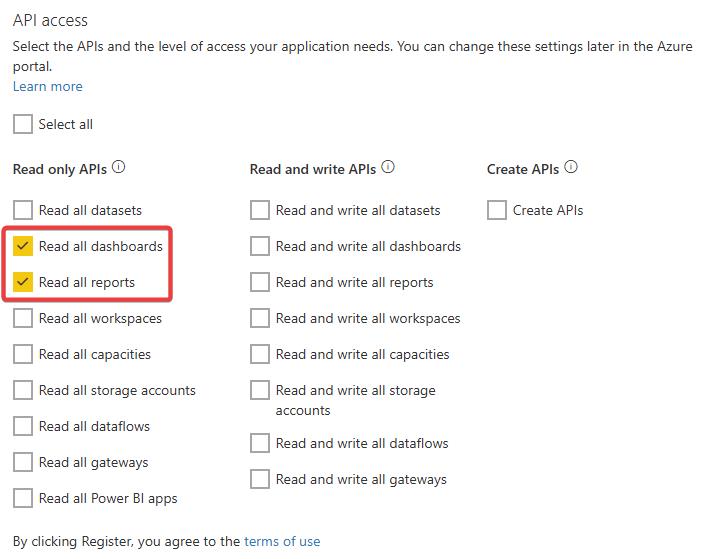705x559 pixels.
Task: Uncheck Read all dashboards
Action: click(x=23, y=246)
